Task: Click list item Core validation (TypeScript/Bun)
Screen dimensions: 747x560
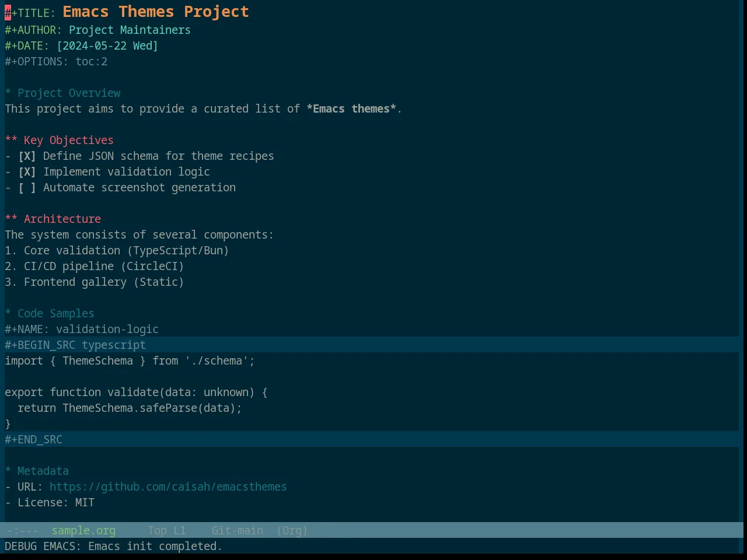Action: [x=117, y=251]
